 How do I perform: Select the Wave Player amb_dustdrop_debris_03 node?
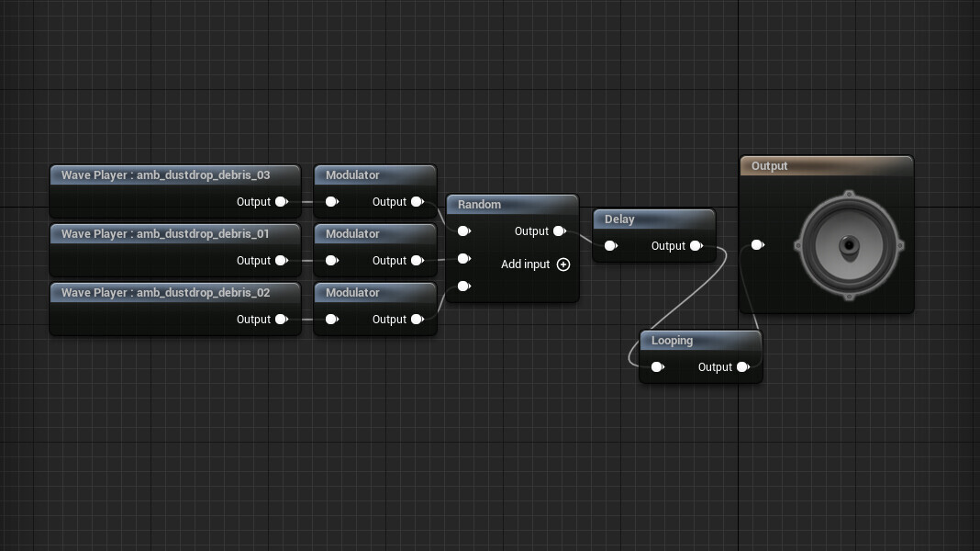(x=174, y=175)
